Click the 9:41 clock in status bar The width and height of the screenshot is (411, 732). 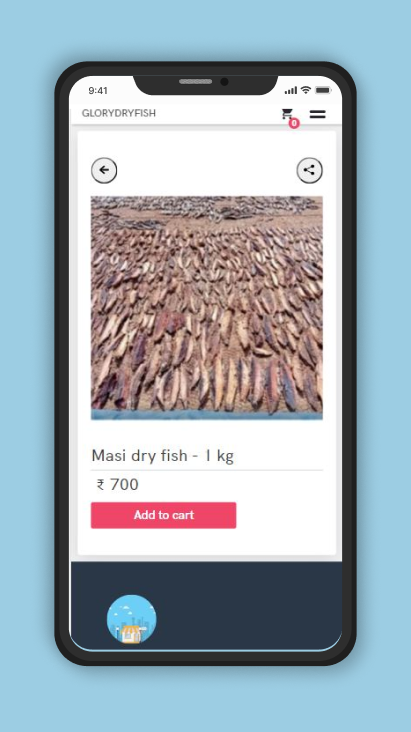coord(98,91)
